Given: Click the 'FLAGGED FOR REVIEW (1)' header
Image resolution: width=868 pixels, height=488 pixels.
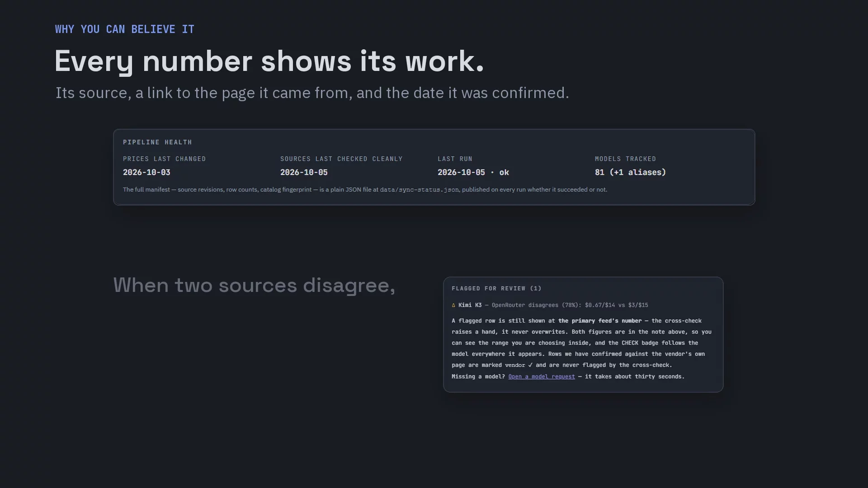Looking at the screenshot, I should (496, 288).
